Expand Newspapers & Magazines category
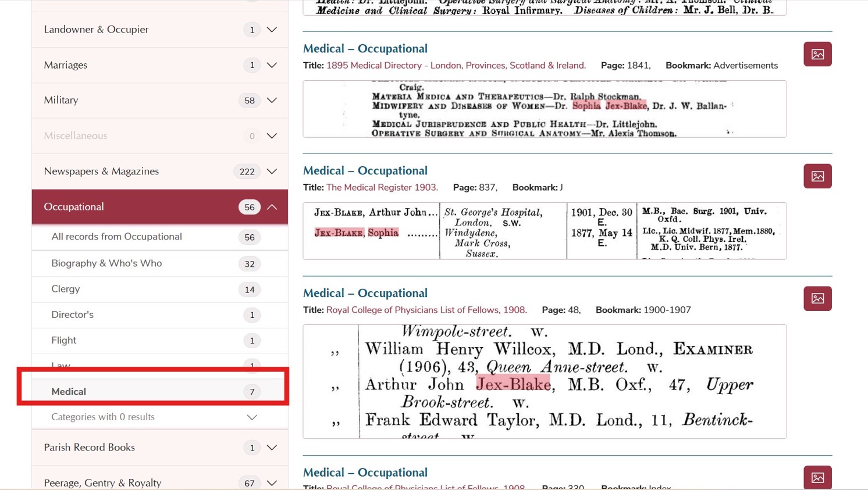Screen dimensions: 868x490 272,171
